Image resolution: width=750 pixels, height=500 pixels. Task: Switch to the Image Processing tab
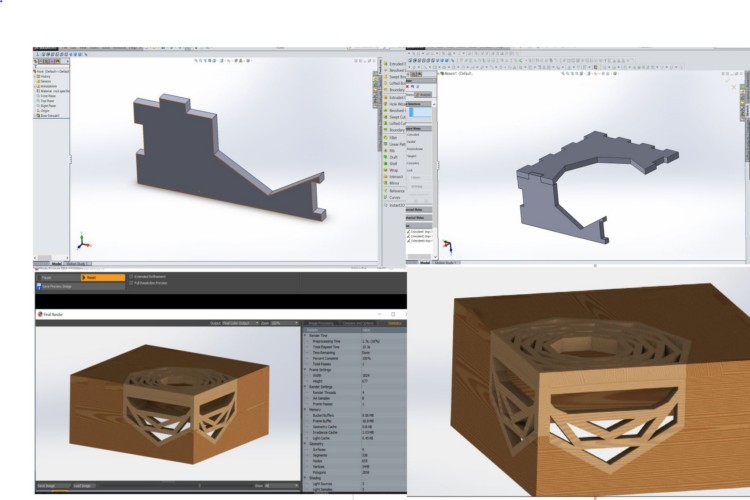[321, 323]
